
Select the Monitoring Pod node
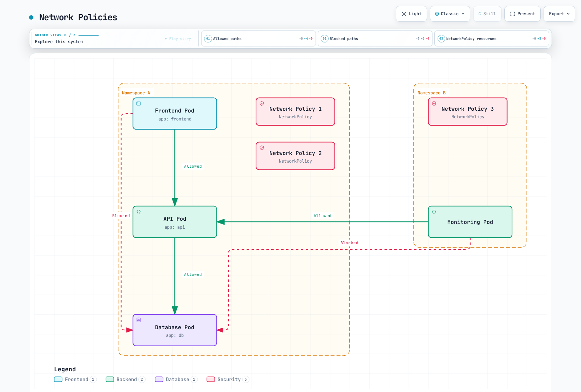[470, 222]
